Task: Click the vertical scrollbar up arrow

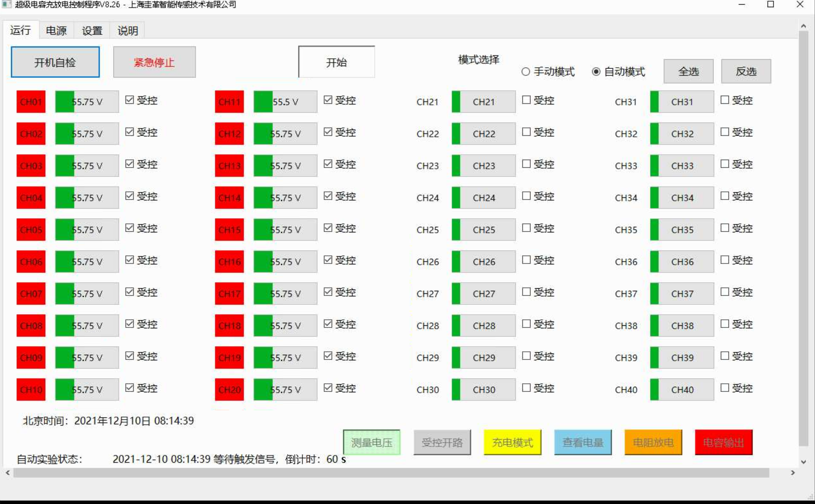Action: coord(803,26)
